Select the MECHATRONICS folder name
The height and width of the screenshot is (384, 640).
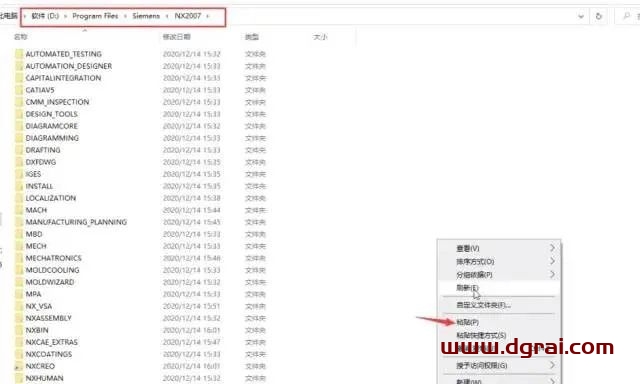(53, 258)
